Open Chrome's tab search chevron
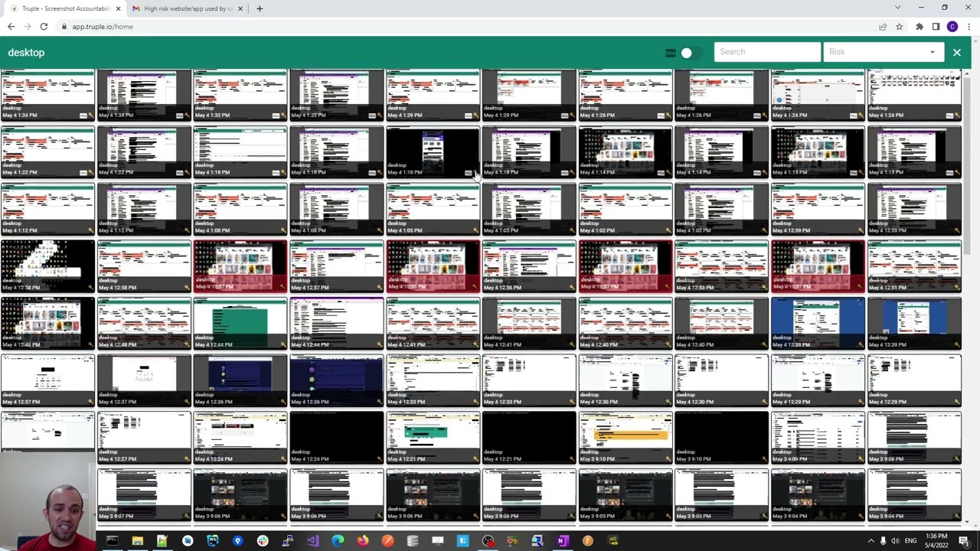The width and height of the screenshot is (980, 551). (x=897, y=8)
